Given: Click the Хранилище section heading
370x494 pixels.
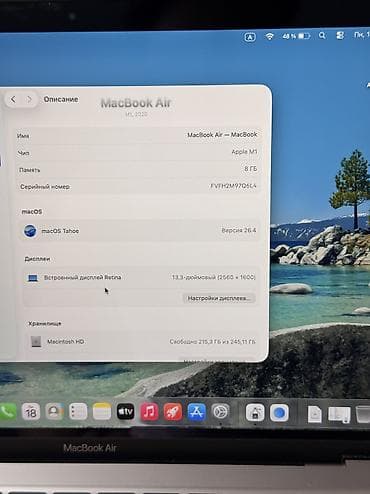Looking at the screenshot, I should pos(45,323).
